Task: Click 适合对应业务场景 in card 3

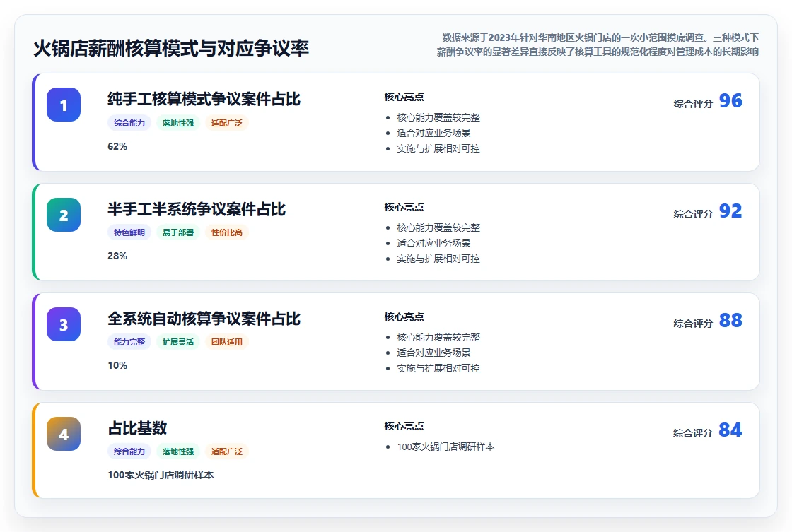Action: click(x=434, y=353)
